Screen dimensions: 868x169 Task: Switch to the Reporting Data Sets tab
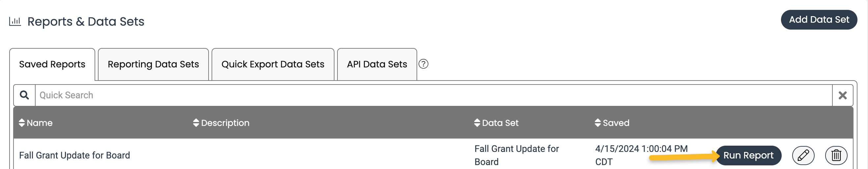[x=153, y=64]
